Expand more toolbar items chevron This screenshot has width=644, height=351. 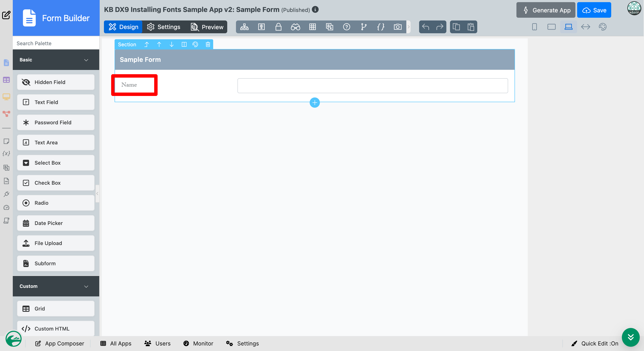pyautogui.click(x=408, y=27)
